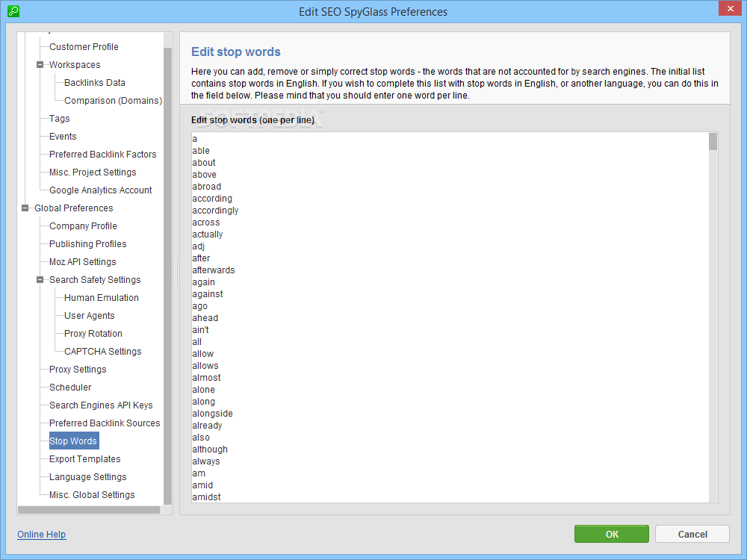Open Publishing Profiles settings
The height and width of the screenshot is (560, 747).
point(88,244)
